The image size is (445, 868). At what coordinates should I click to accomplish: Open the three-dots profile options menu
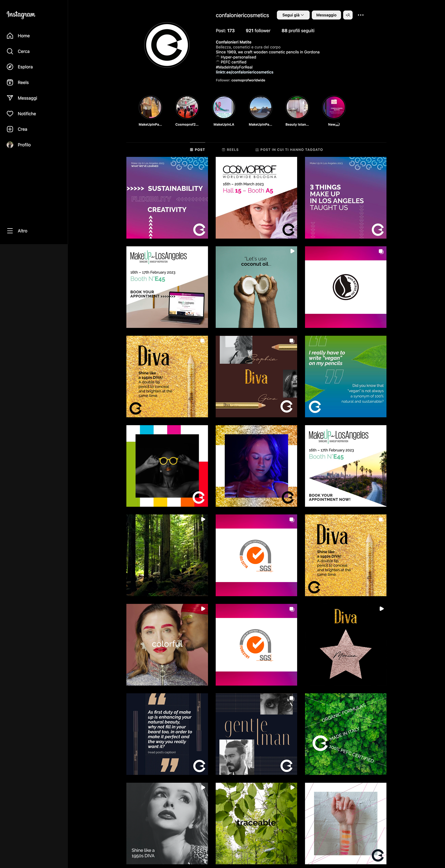360,15
